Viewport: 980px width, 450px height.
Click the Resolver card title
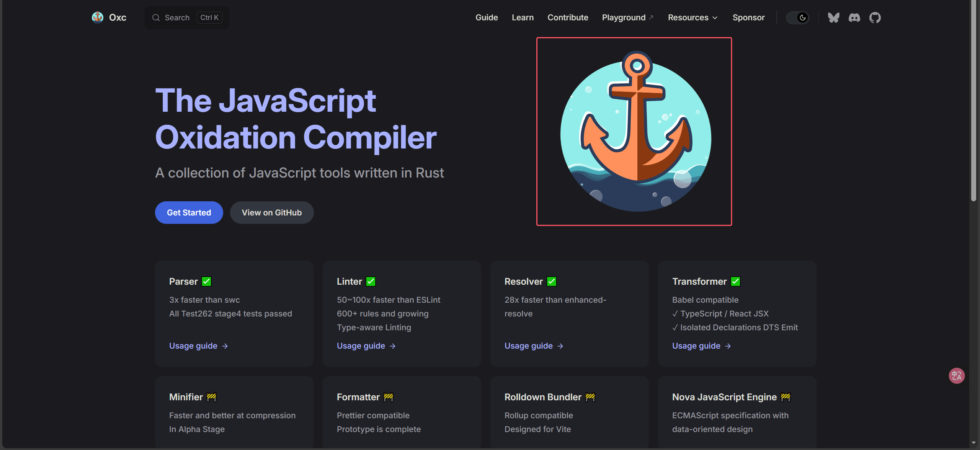[x=524, y=281]
